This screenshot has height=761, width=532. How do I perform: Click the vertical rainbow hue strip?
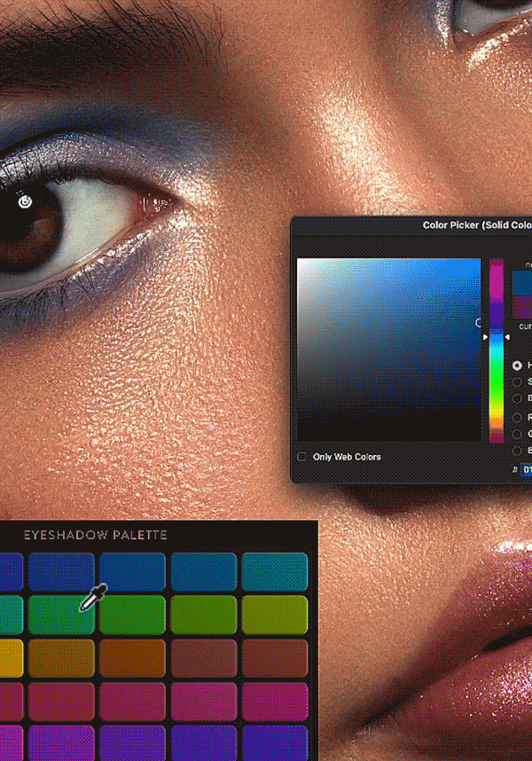click(497, 350)
